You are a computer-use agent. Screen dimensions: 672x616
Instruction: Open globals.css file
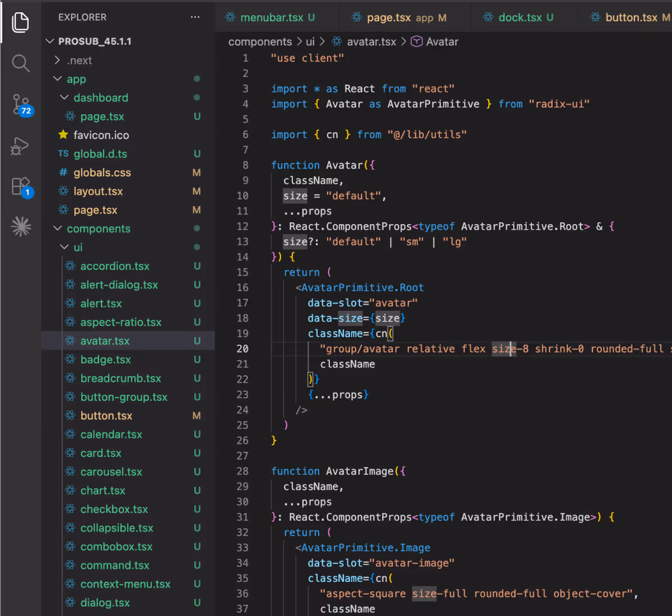tap(128, 172)
